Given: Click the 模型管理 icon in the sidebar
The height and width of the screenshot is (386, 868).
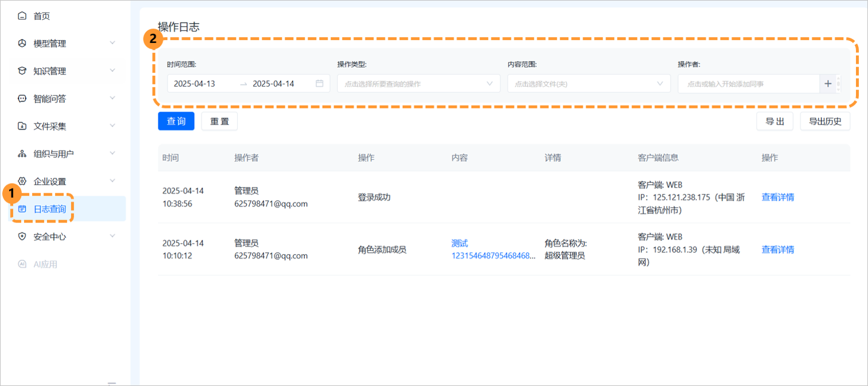Looking at the screenshot, I should coord(22,43).
